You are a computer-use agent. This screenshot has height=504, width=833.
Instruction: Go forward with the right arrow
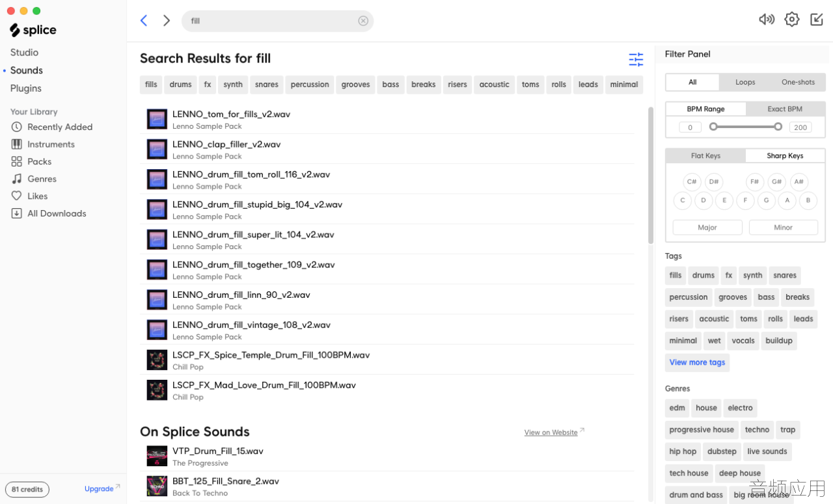167,21
